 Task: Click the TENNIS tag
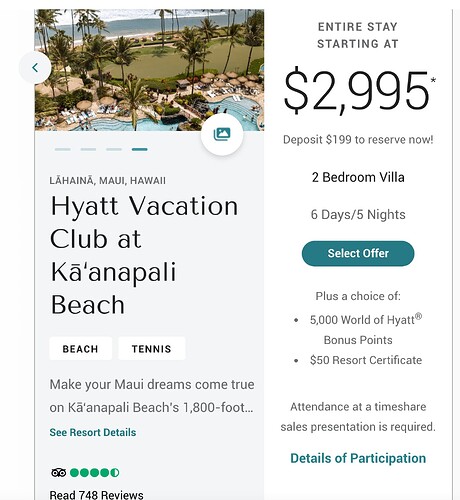(152, 349)
